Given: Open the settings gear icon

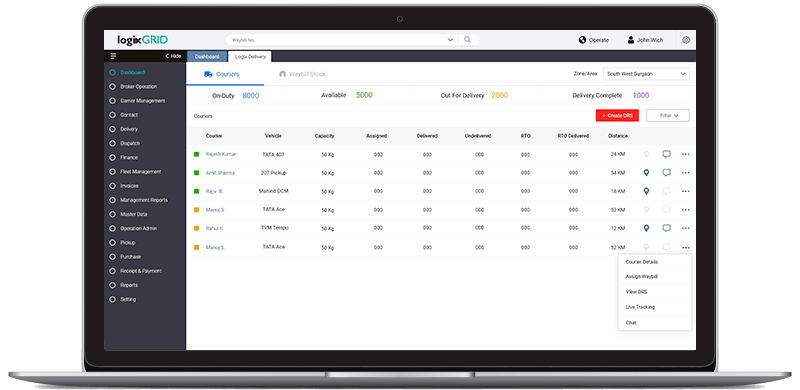Looking at the screenshot, I should tap(686, 40).
